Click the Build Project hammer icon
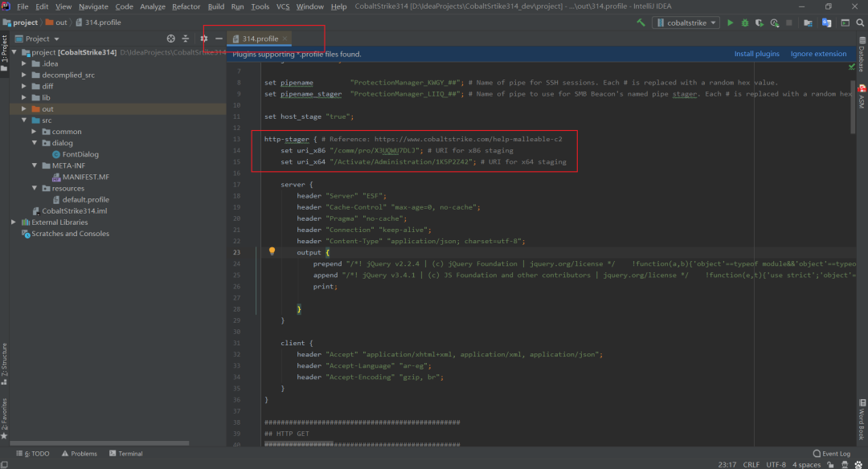This screenshot has width=868, height=469. click(x=641, y=22)
